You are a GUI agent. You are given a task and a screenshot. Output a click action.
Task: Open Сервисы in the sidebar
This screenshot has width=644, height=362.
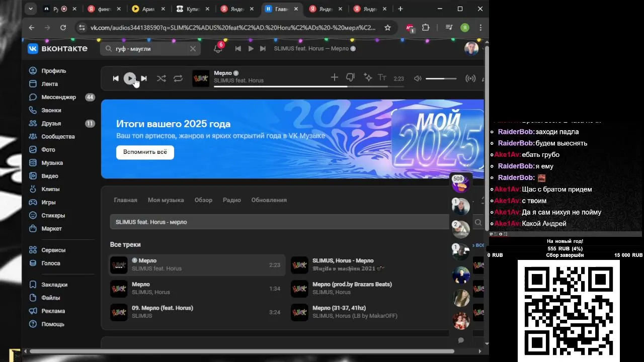click(x=53, y=250)
